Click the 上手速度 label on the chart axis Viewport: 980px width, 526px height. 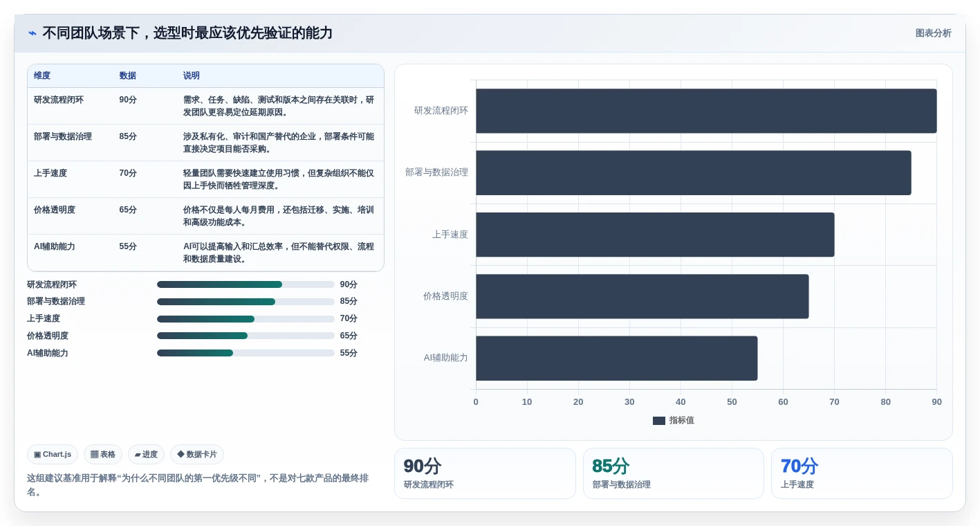point(450,235)
